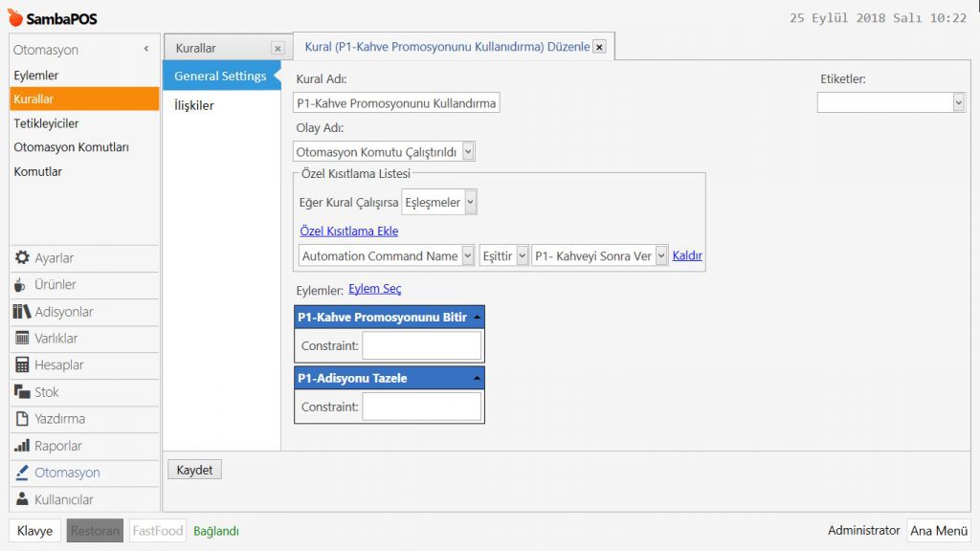The width and height of the screenshot is (980, 551).
Task: Open Ayarlar settings gear icon
Action: point(22,258)
